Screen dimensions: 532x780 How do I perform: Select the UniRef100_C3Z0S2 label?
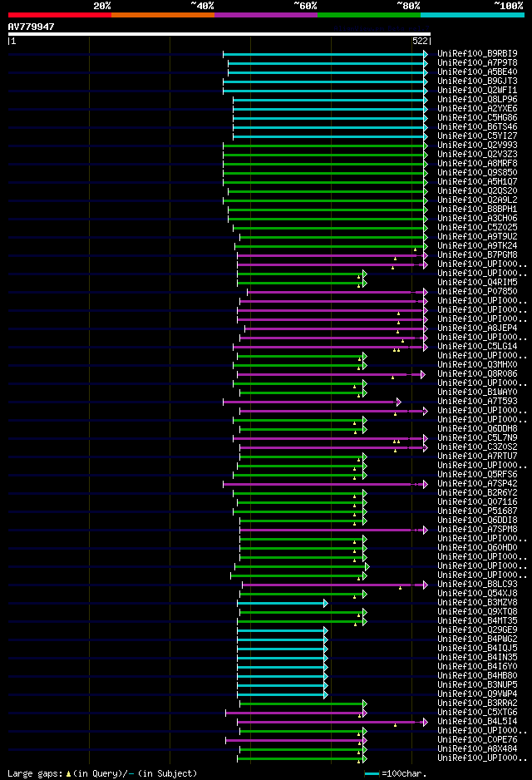[477, 447]
